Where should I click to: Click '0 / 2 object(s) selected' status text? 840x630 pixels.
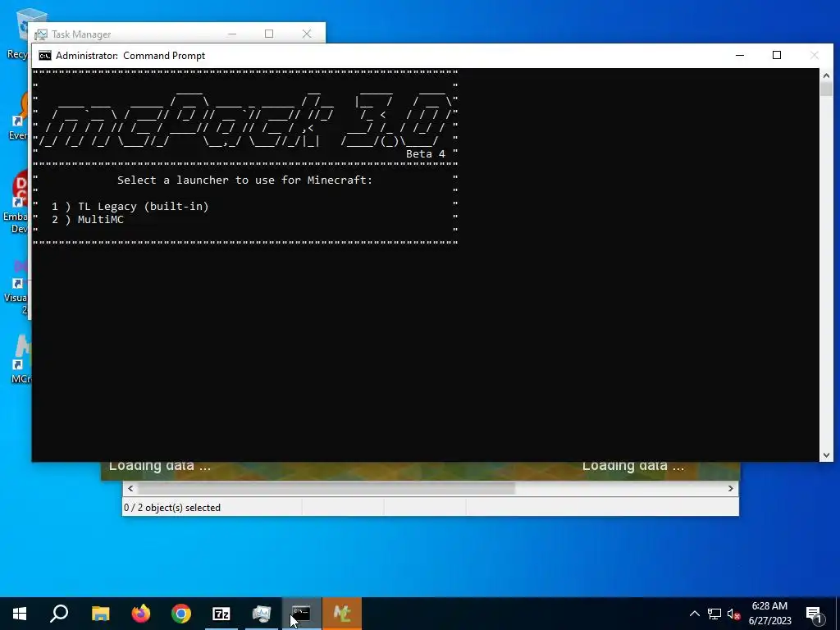click(x=172, y=507)
